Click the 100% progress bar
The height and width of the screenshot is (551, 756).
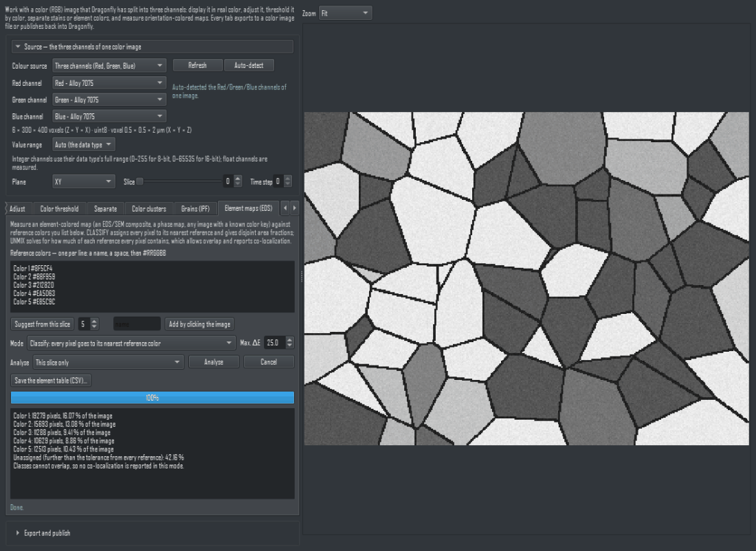(153, 398)
